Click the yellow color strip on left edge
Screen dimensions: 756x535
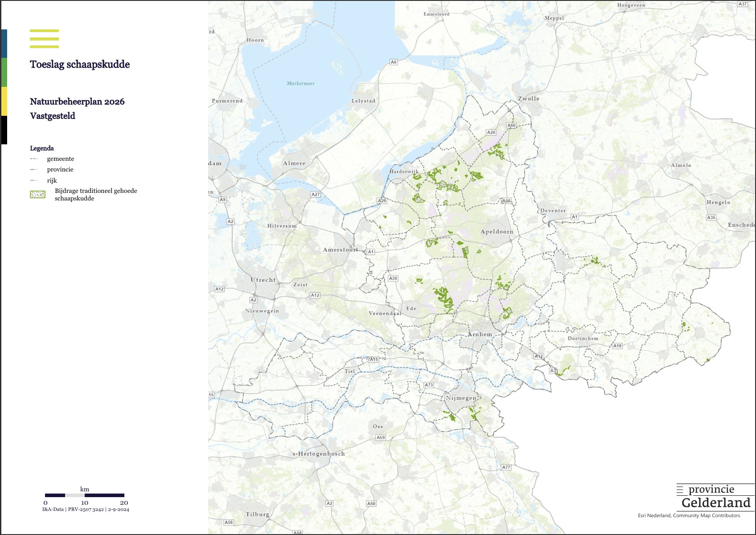(4, 101)
